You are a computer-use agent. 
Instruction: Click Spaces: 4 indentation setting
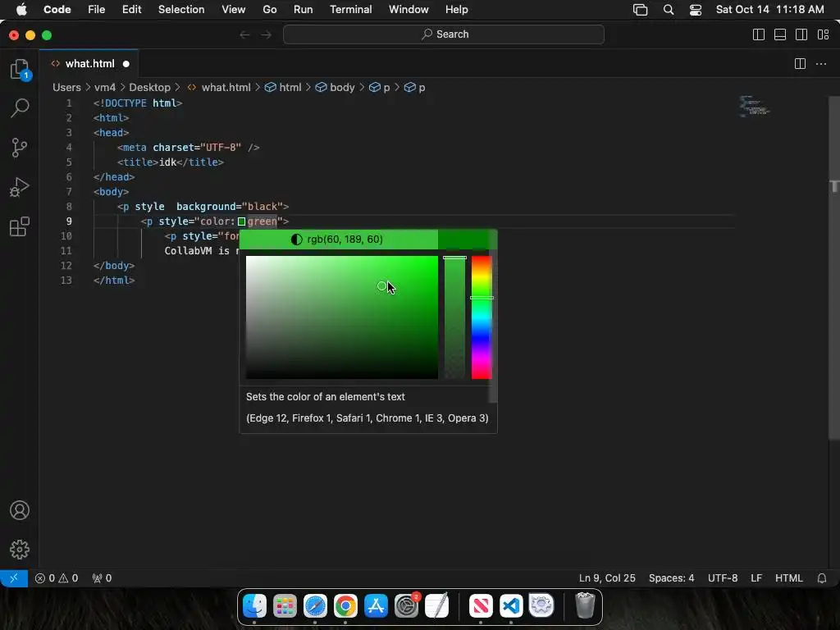click(x=671, y=578)
